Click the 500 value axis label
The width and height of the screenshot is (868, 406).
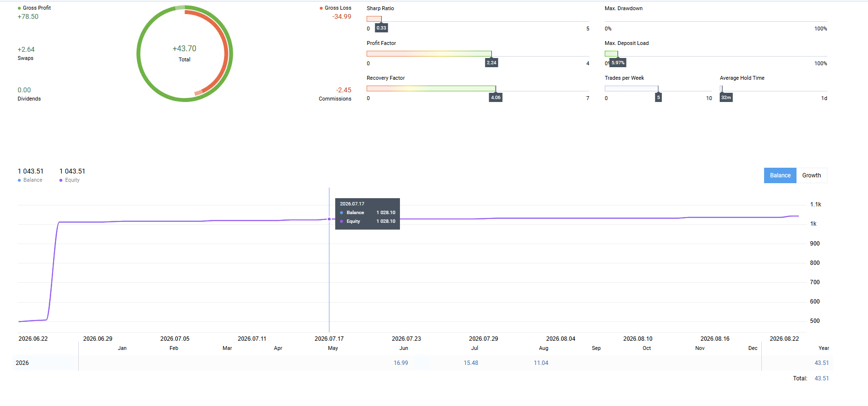tap(815, 321)
